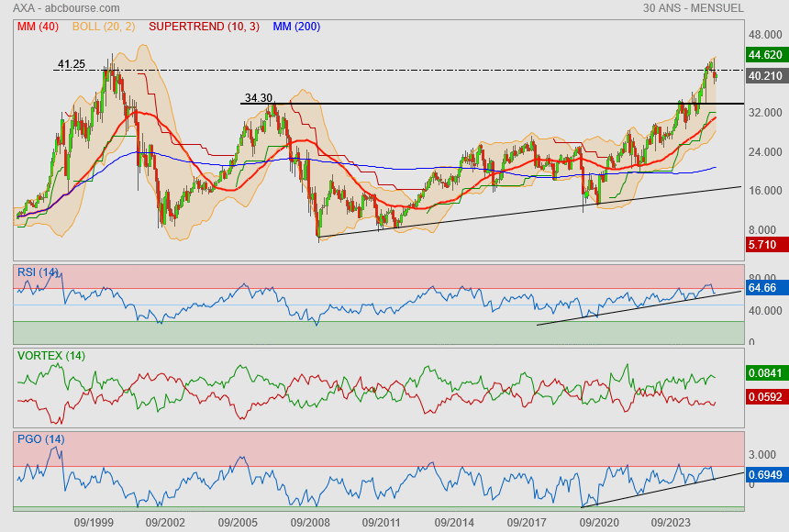Click the MM (40) legend label
Viewport: 789px width, 532px height.
pyautogui.click(x=36, y=27)
